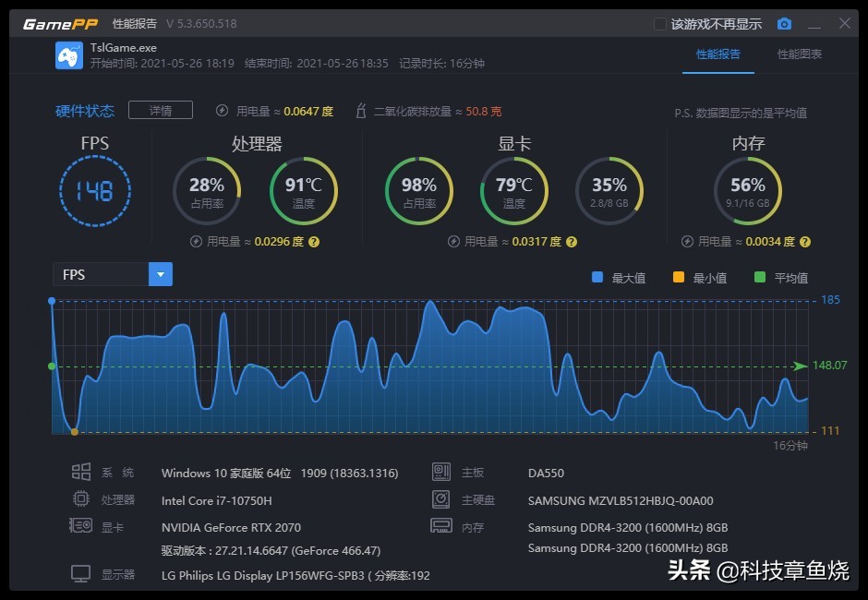Viewport: 868px width, 600px height.
Task: Click the 详情 details button
Action: point(159,109)
